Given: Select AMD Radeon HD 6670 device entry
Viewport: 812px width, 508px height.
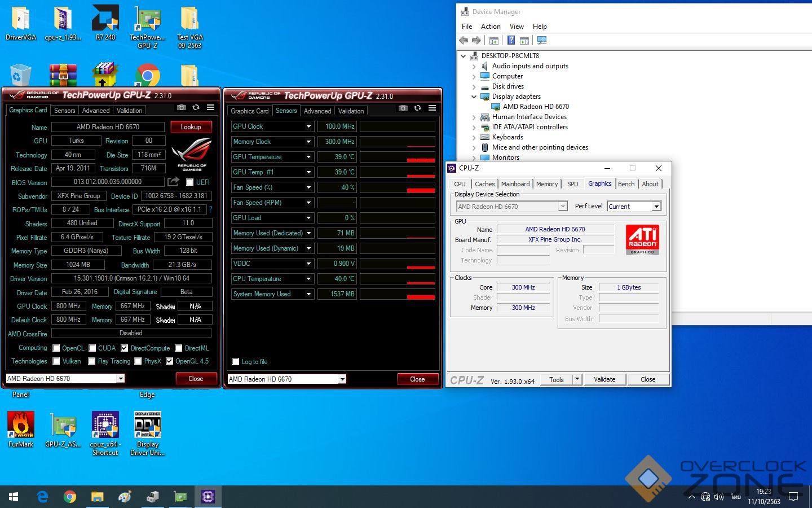Looking at the screenshot, I should [535, 107].
